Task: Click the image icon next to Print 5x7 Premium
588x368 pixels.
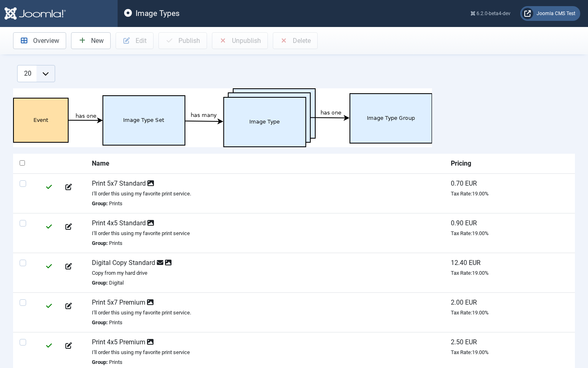Action: [150, 302]
